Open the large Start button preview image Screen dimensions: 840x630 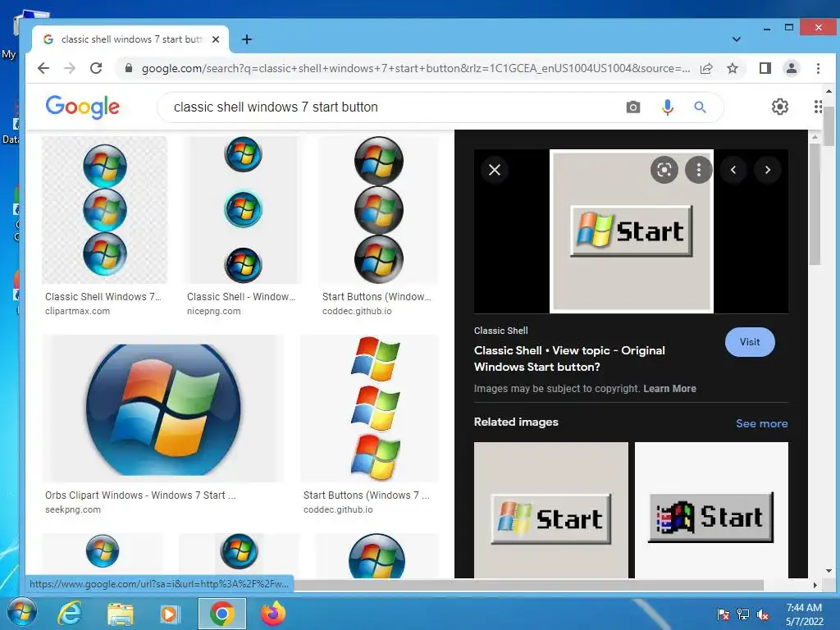coord(631,231)
